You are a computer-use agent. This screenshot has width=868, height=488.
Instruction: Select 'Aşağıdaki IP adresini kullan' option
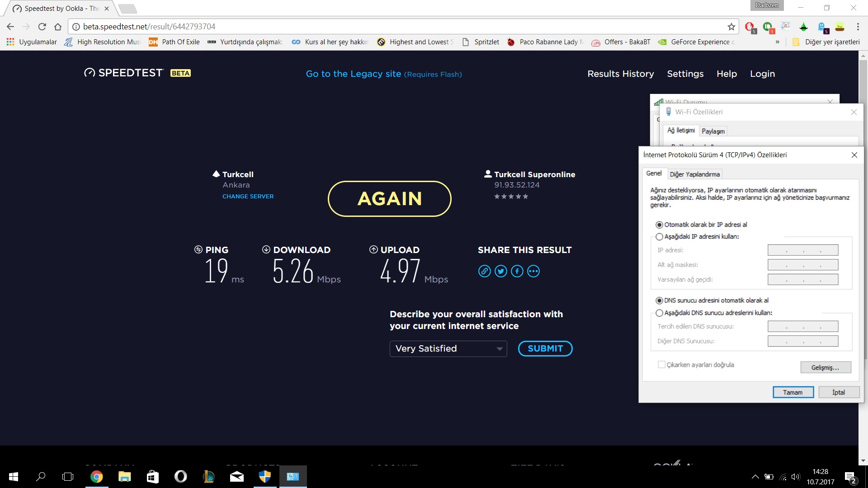click(x=697, y=236)
